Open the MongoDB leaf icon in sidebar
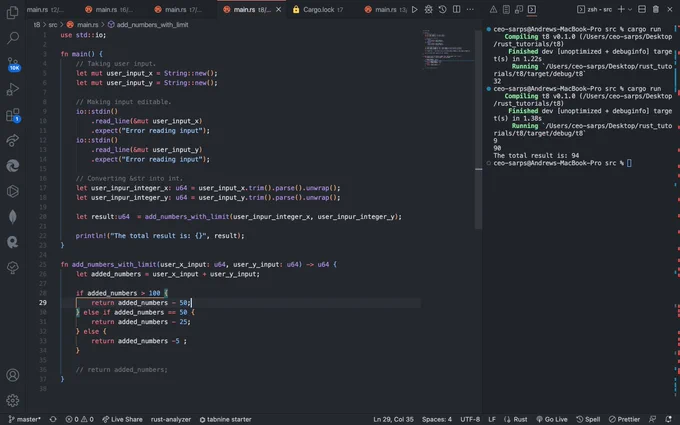Image resolution: width=680 pixels, height=425 pixels. pyautogui.click(x=13, y=217)
